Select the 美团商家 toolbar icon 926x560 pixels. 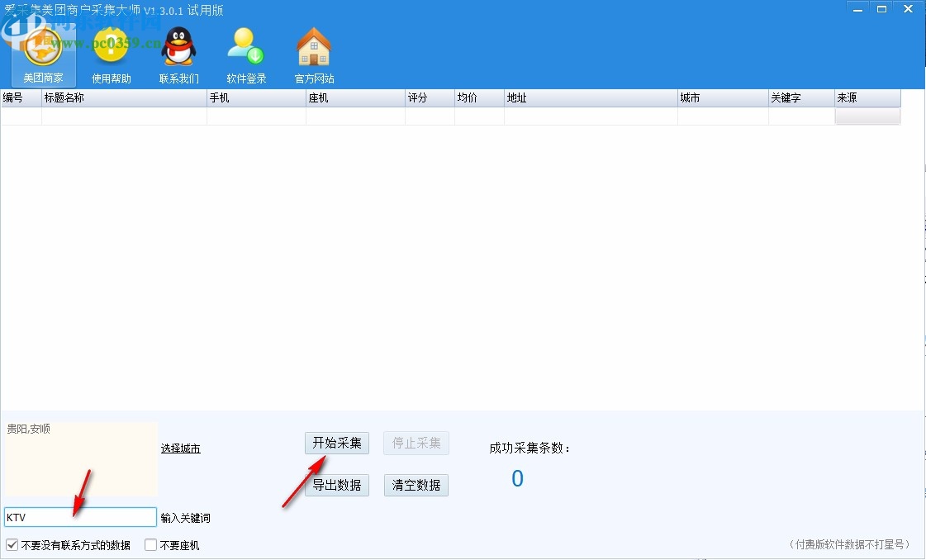[x=42, y=51]
